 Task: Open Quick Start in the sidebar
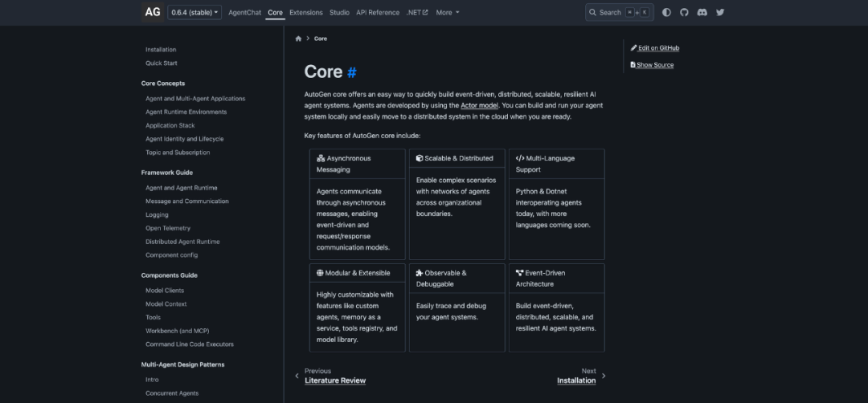pyautogui.click(x=162, y=63)
